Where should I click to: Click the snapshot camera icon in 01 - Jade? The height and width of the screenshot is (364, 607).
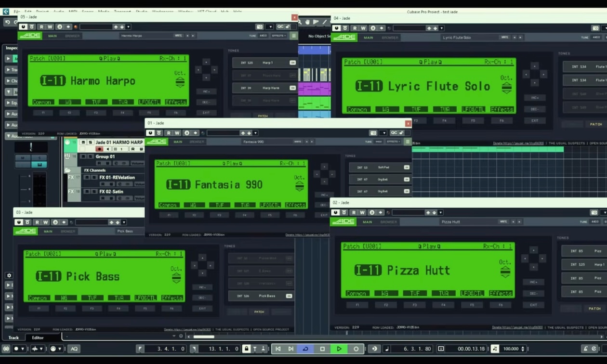point(373,133)
